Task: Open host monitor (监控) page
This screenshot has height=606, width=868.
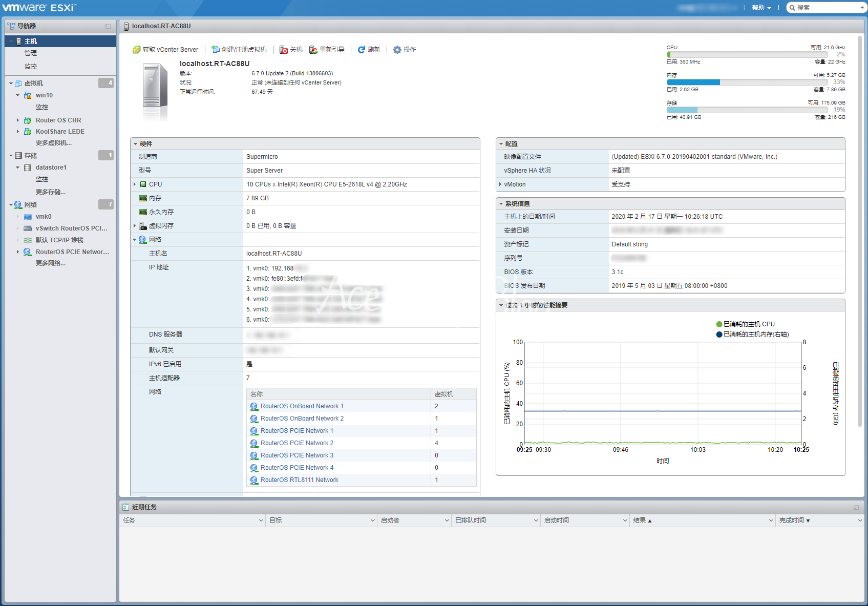Action: click(x=31, y=67)
